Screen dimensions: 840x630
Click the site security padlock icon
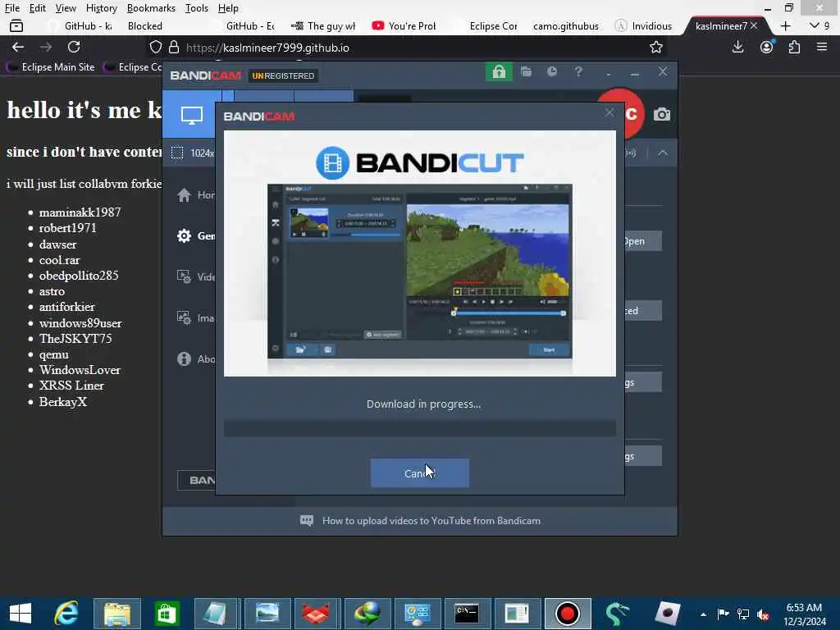174,47
